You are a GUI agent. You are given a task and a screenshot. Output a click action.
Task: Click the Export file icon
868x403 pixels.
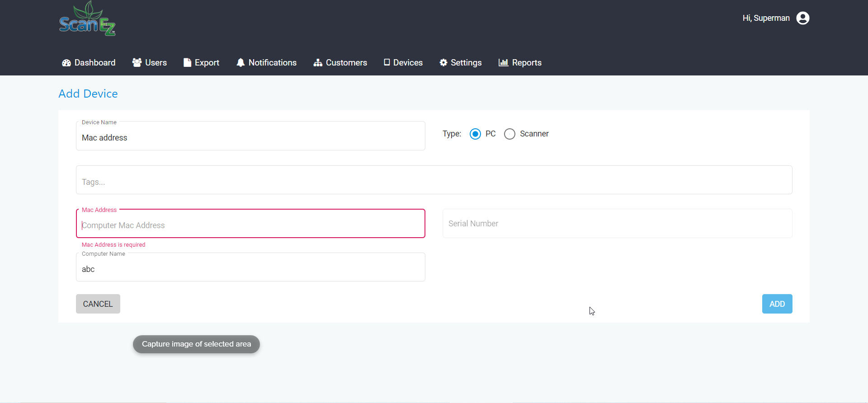pyautogui.click(x=187, y=62)
